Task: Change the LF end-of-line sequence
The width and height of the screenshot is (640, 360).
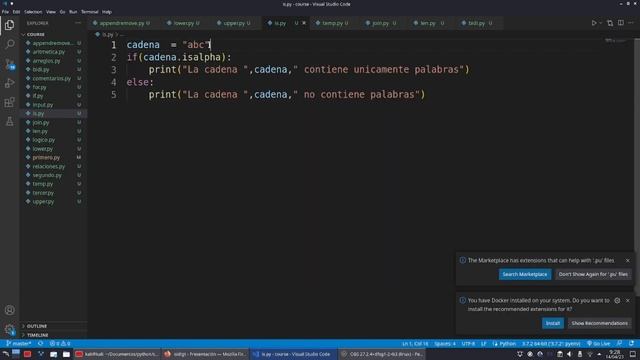Action: [x=483, y=344]
